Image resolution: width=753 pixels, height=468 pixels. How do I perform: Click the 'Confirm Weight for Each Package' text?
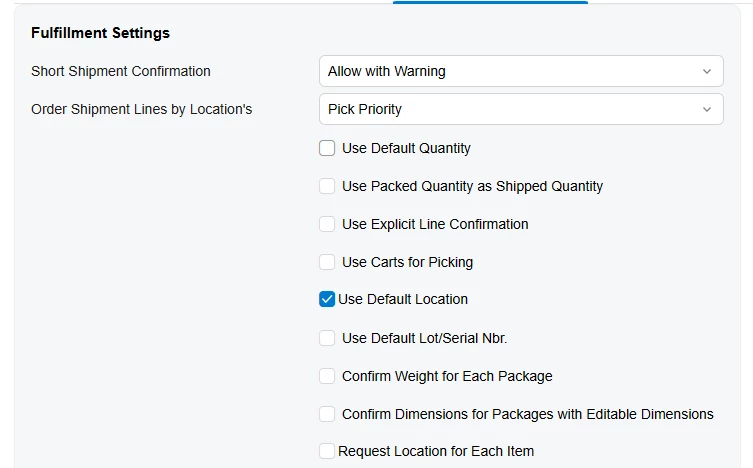pos(447,376)
